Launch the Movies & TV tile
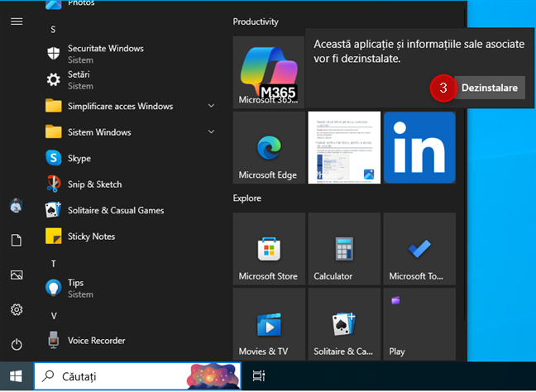Viewport: 536px width, 392px height. 269,323
